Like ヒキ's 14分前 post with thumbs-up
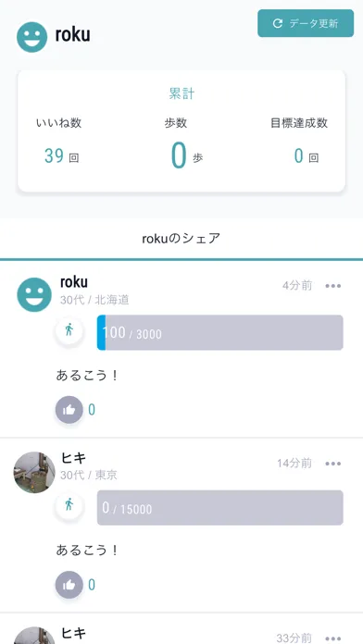Viewport: 363px width, 644px height. (x=69, y=585)
